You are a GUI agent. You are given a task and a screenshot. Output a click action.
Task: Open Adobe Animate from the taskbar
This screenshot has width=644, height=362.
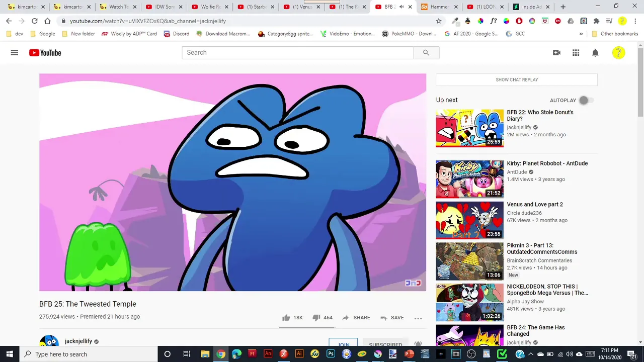click(268, 354)
